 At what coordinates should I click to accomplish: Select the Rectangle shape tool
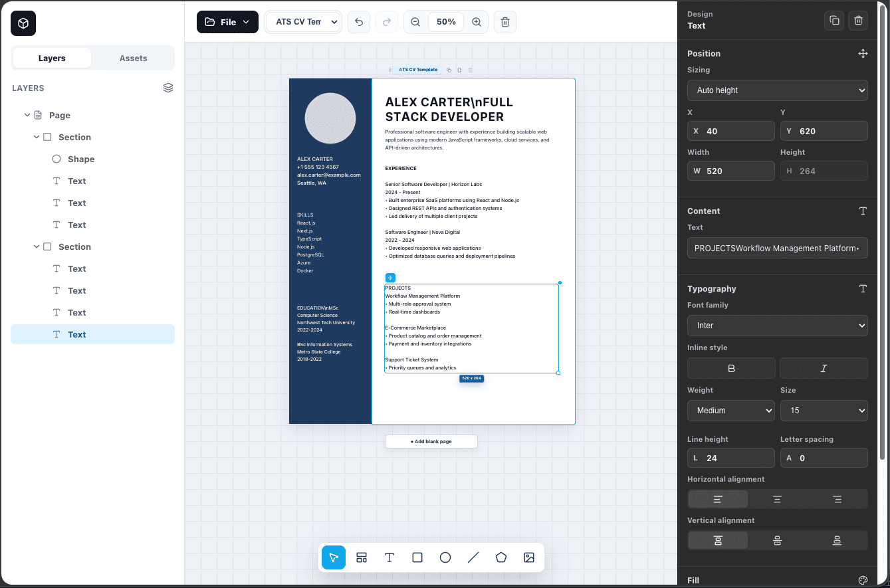tap(417, 557)
